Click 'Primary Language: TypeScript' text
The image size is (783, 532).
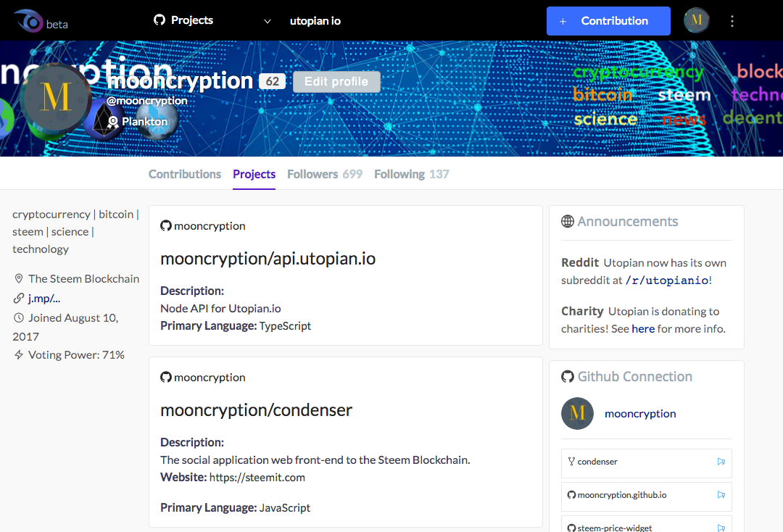click(236, 326)
